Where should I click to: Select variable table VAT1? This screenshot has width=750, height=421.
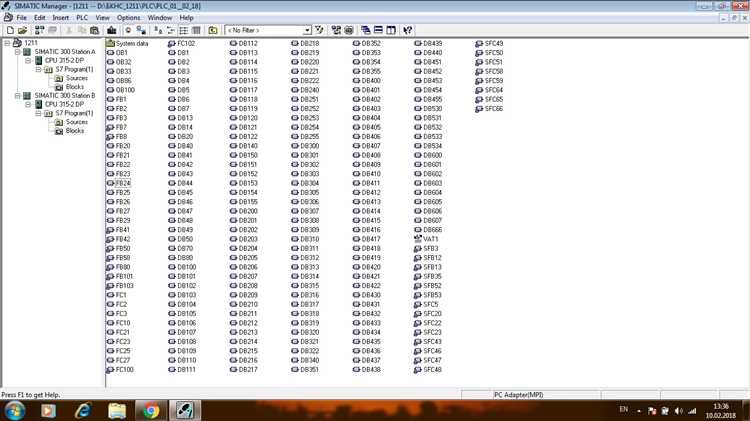[426, 239]
